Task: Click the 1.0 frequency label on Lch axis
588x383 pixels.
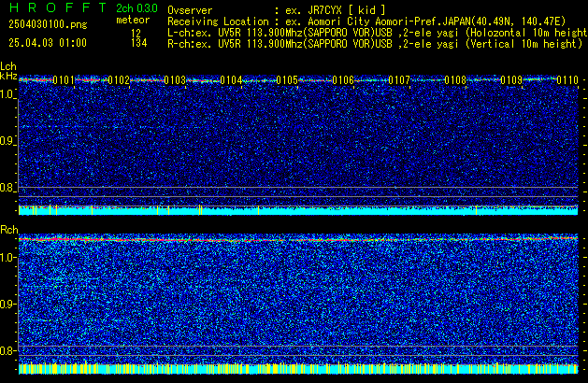Action: pyautogui.click(x=7, y=94)
